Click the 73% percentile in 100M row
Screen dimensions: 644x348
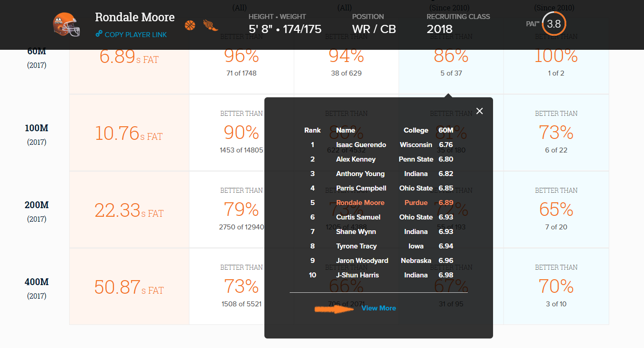556,133
